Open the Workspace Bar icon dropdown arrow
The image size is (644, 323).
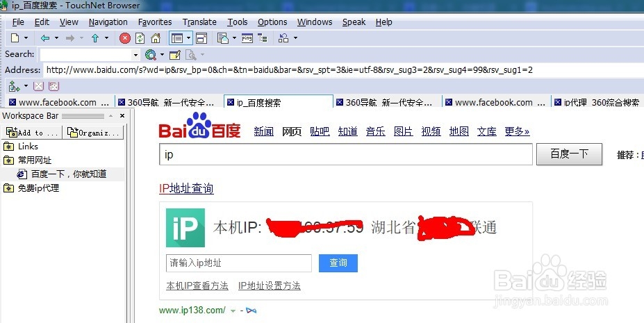(188, 38)
